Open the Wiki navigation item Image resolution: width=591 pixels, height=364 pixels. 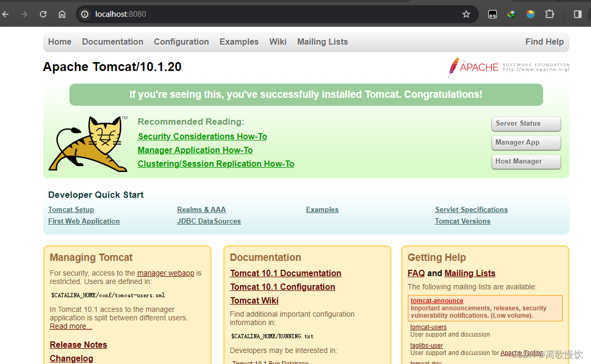tap(278, 42)
